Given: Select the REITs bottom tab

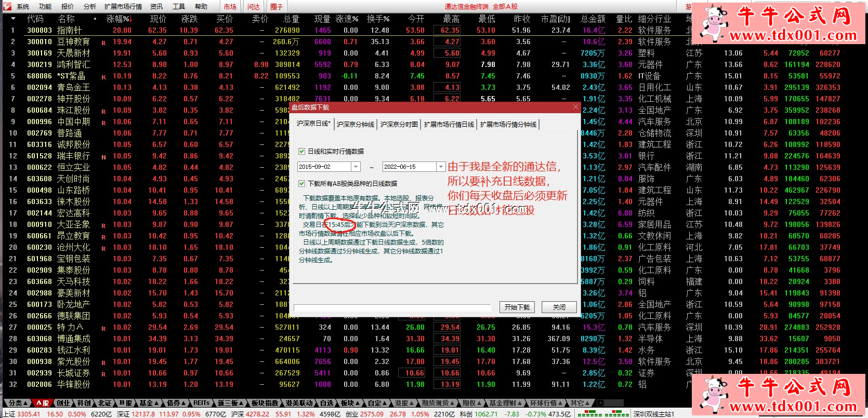Looking at the screenshot, I should click(202, 403).
